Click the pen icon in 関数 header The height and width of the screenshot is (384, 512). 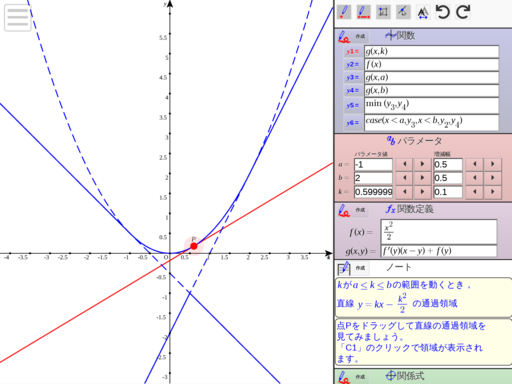tap(344, 36)
